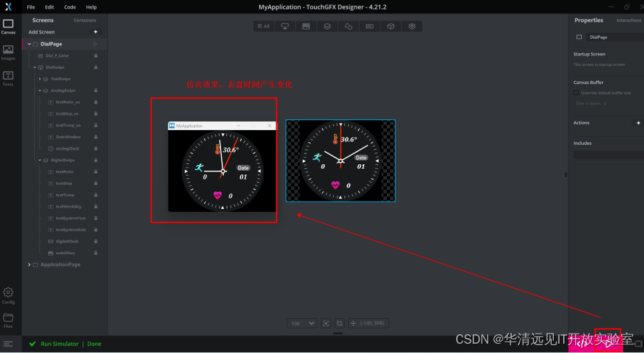
Task: Click MyApplication simulator window title bar
Action: 222,126
